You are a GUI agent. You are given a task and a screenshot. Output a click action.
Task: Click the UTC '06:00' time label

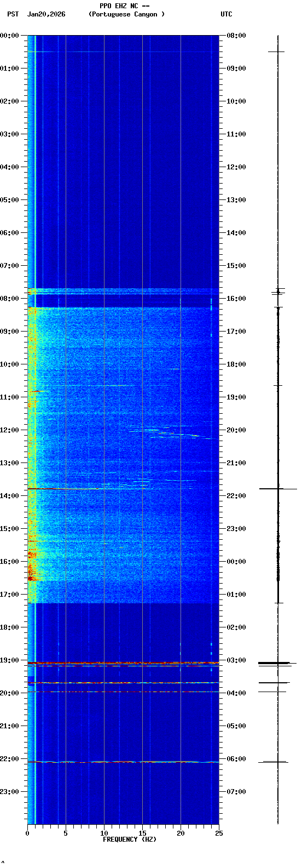[x=236, y=759]
